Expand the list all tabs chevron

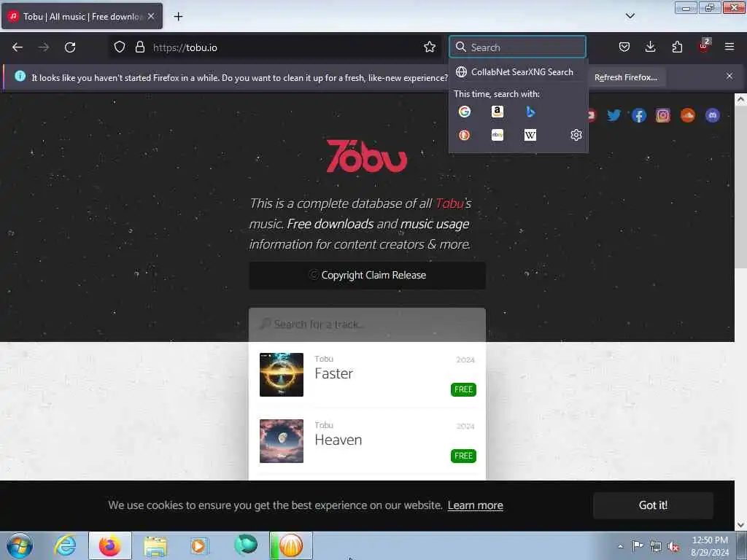click(x=630, y=16)
